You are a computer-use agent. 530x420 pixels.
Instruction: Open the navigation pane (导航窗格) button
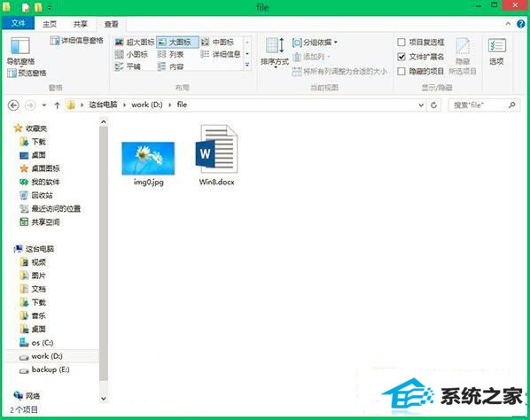click(20, 51)
